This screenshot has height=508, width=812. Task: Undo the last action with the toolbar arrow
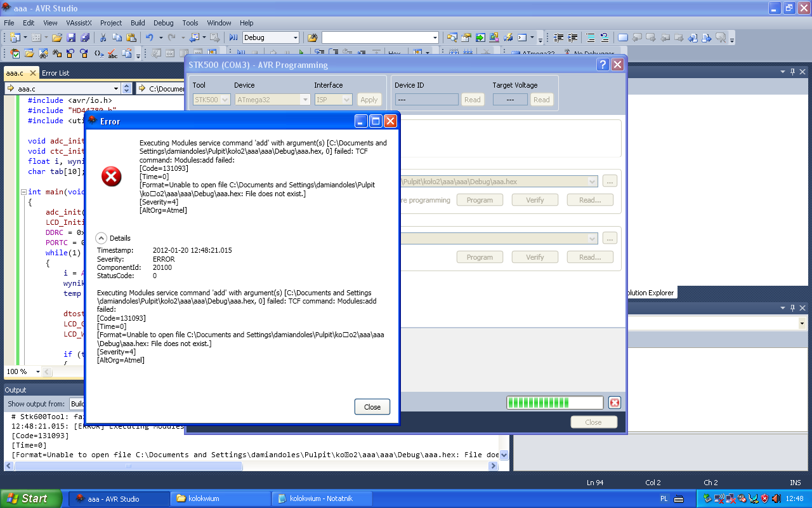pyautogui.click(x=150, y=37)
